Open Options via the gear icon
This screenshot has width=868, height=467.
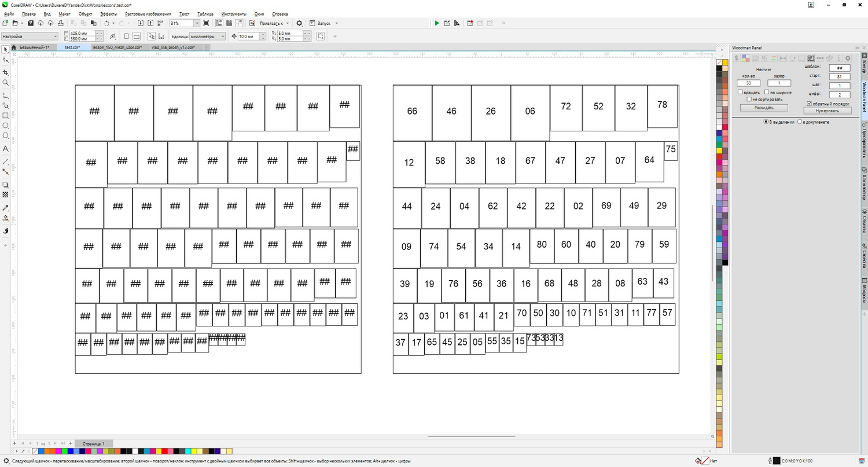pyautogui.click(x=299, y=23)
